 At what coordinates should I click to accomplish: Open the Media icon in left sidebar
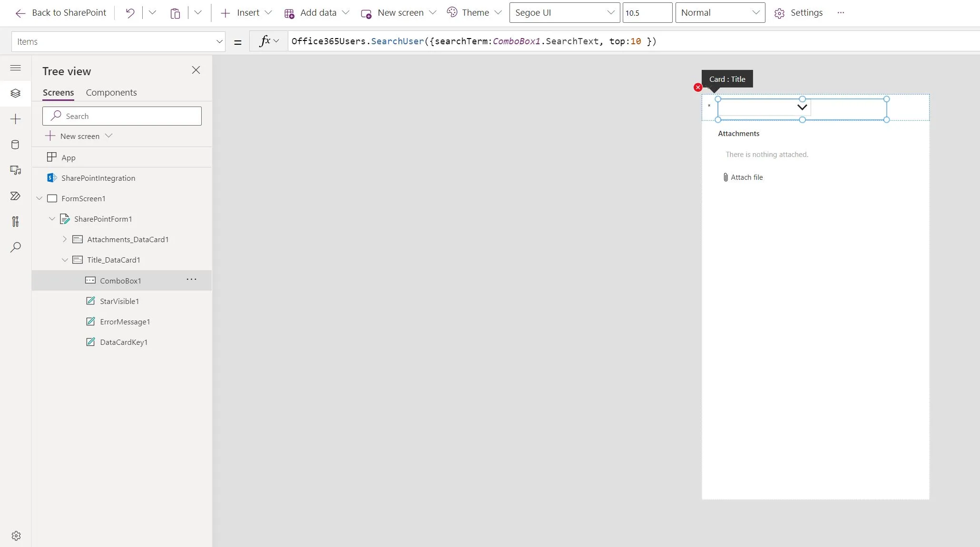(15, 170)
